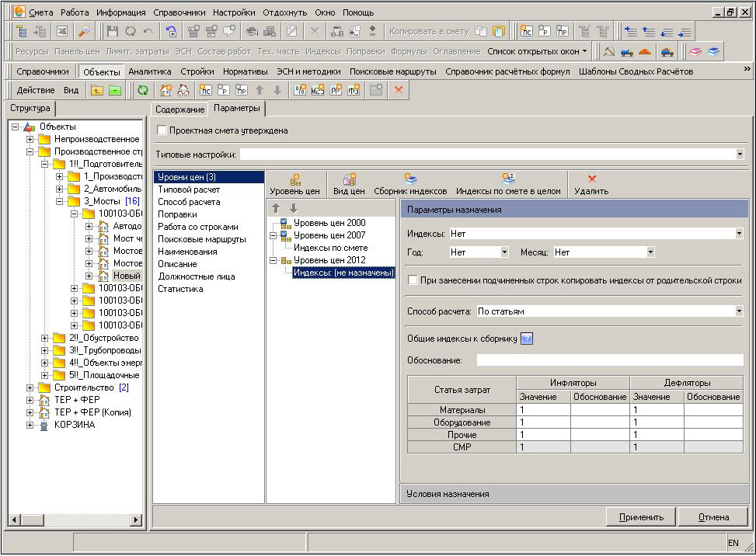The image size is (756, 556).
Task: Click the green refresh arrows icon
Action: 143,90
